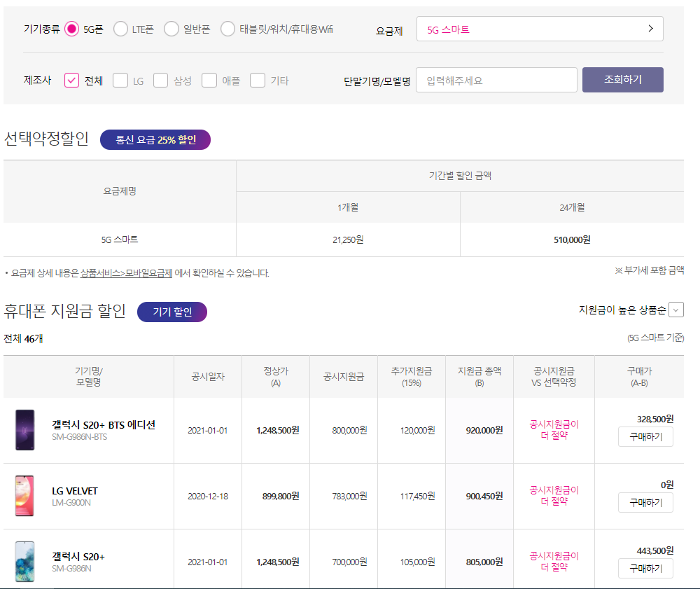Open 상품서비스>모바일요금제 link
Screen dimensions: 700x589
click(x=126, y=273)
